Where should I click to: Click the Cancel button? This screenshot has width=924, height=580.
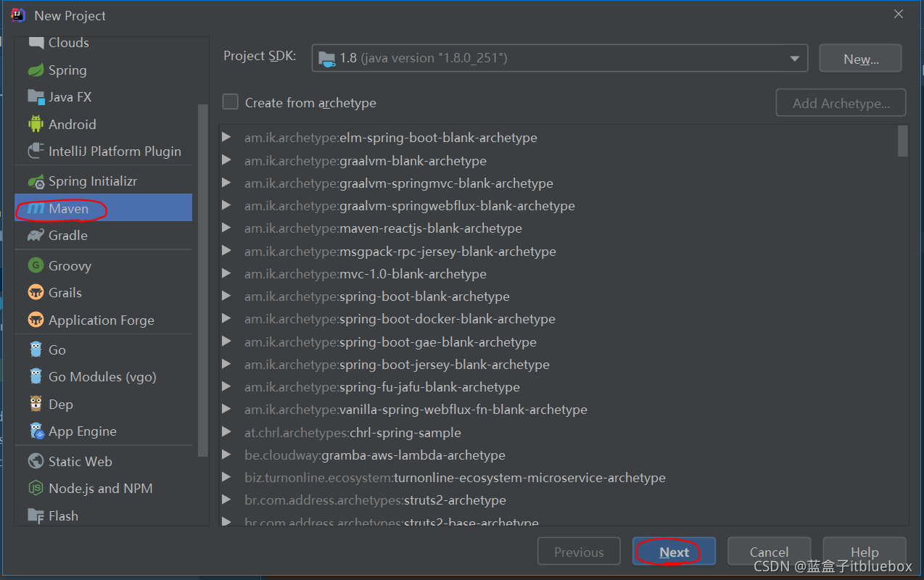point(769,552)
